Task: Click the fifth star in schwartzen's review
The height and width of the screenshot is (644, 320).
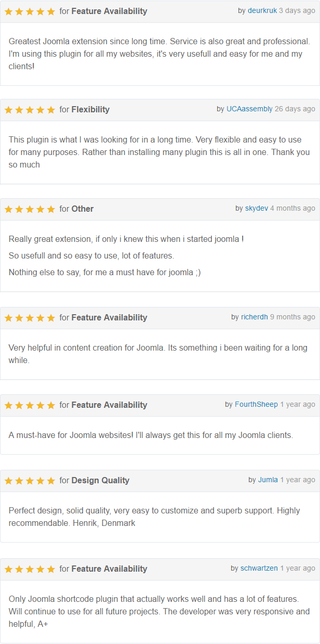Action: pos(51,569)
